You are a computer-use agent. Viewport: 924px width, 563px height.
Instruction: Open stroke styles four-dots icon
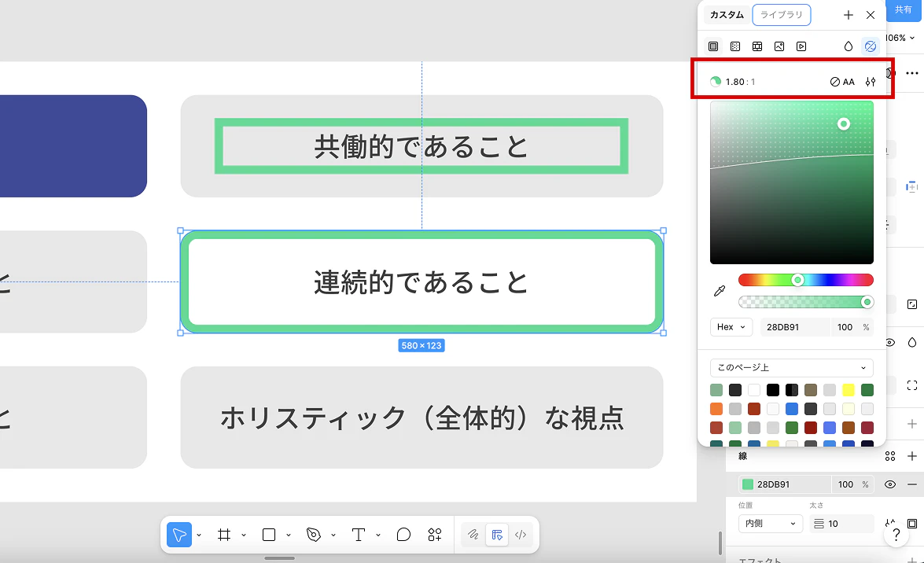(890, 456)
